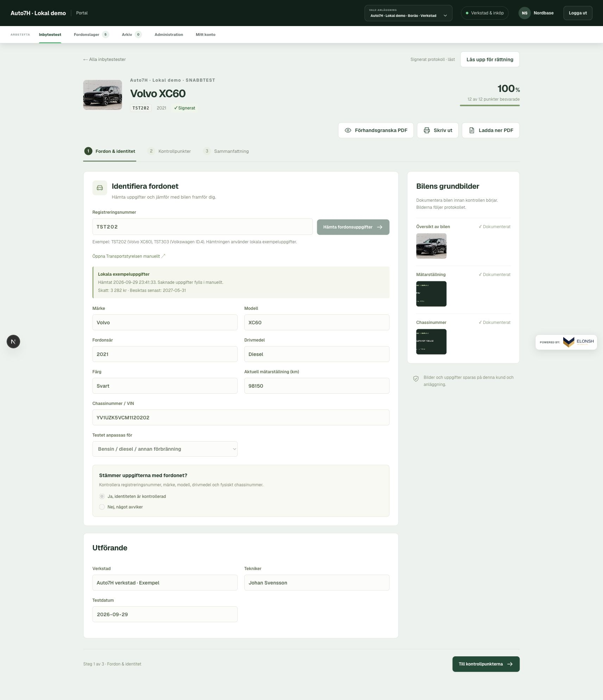Click the document icon in Ladda ner PDF

tap(472, 130)
